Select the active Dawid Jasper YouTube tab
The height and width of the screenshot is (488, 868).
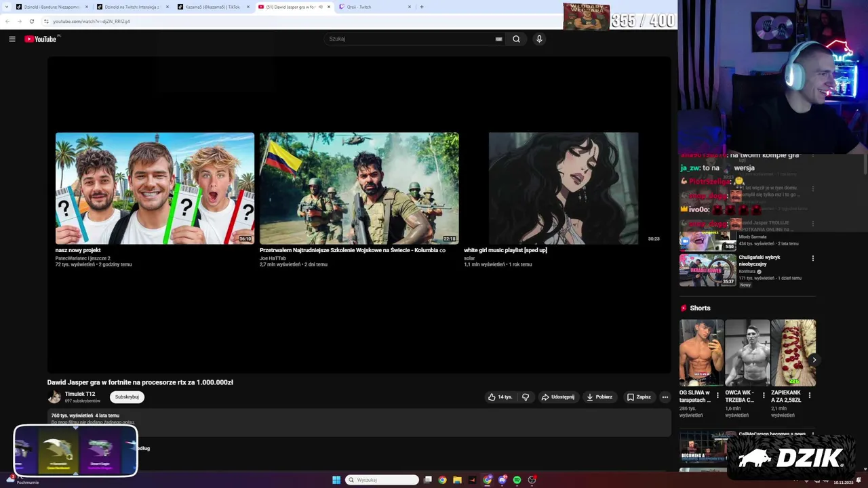[294, 7]
